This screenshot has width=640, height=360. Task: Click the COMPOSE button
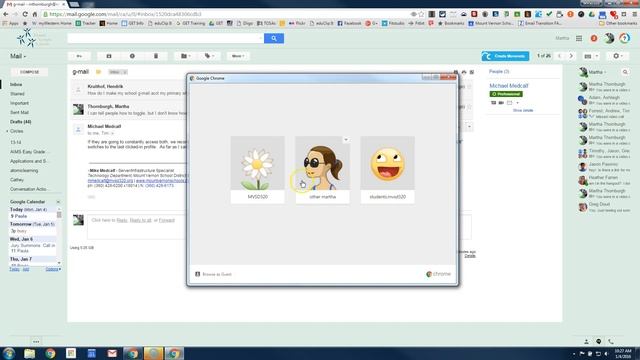coord(29,72)
